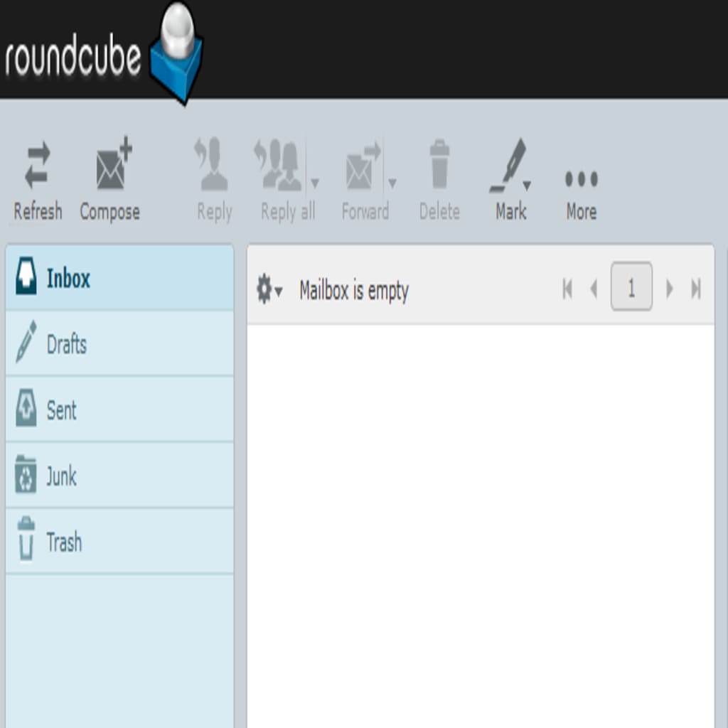Screen dimensions: 728x728
Task: Go to first page of messages
Action: tap(567, 289)
